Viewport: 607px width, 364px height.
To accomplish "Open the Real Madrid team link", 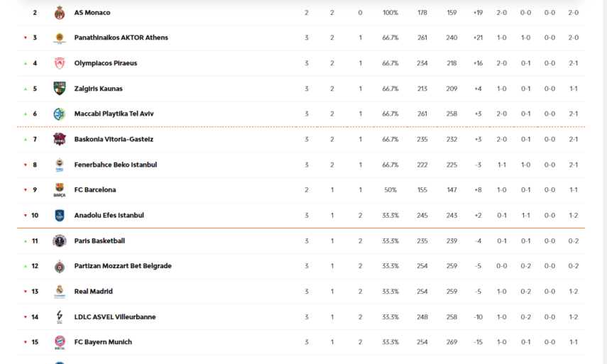I will (x=93, y=292).
